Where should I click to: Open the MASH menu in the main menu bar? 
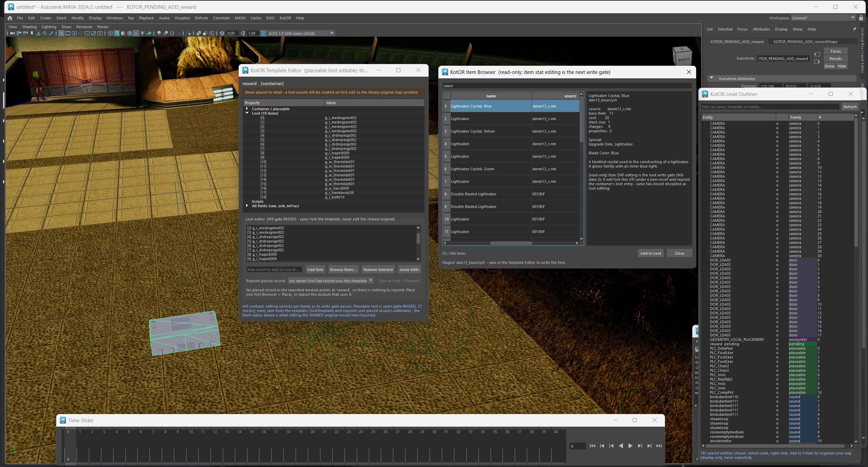[240, 18]
